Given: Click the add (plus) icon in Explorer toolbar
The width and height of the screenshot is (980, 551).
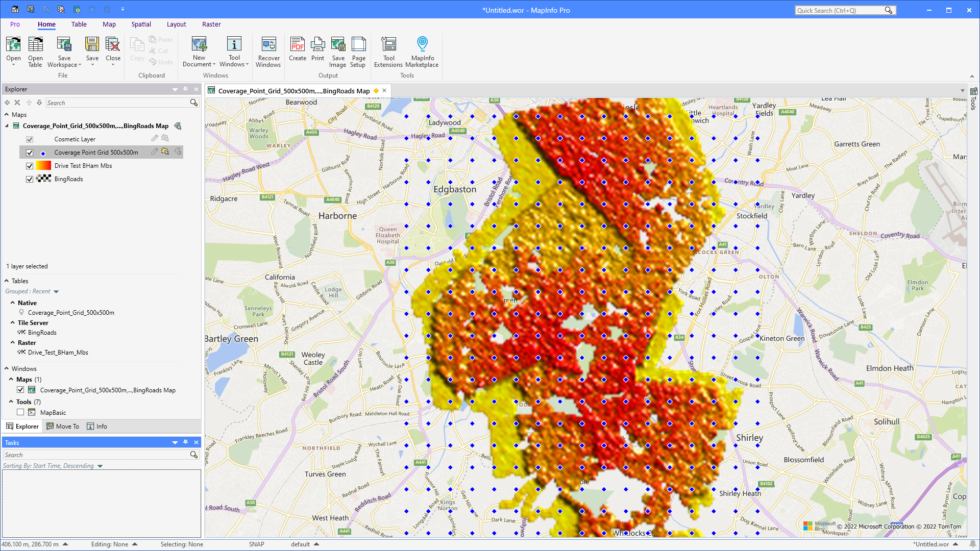Looking at the screenshot, I should 7,103.
